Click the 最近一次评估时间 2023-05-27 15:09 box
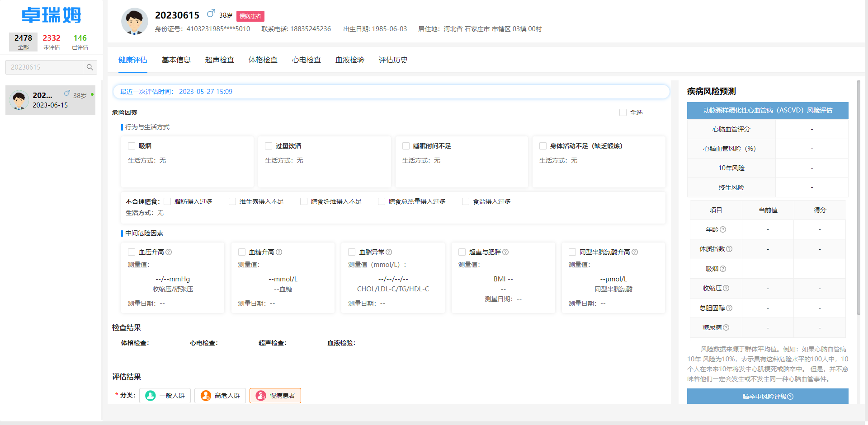This screenshot has height=425, width=868. pyautogui.click(x=391, y=92)
